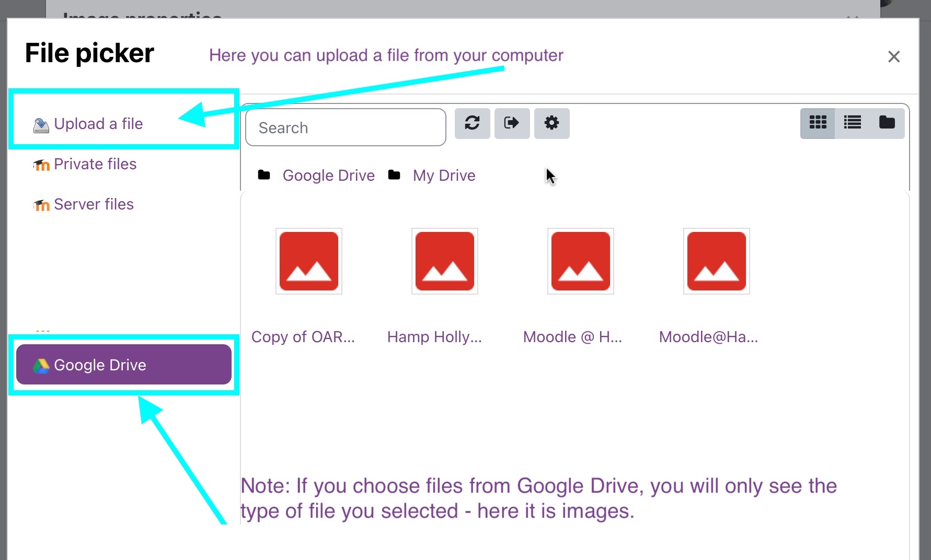Select Copy of OAR image thumbnail
This screenshot has height=560, width=931.
click(309, 261)
